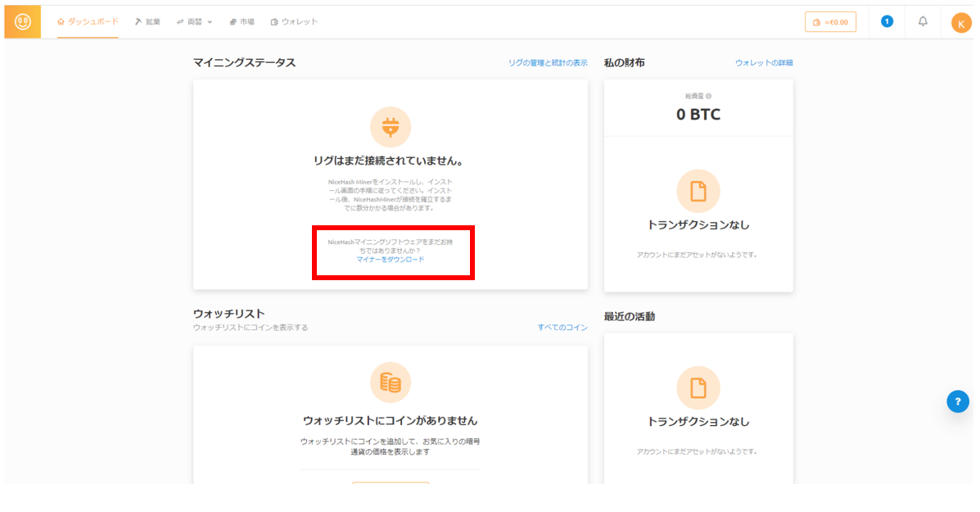Click the NiceHash smiley logo

pyautogui.click(x=22, y=22)
